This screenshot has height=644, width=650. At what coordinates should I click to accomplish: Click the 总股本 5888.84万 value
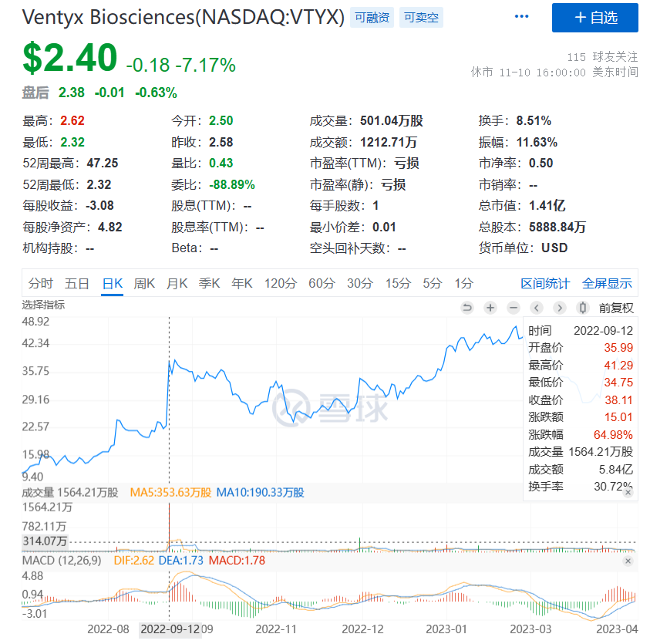tap(557, 228)
